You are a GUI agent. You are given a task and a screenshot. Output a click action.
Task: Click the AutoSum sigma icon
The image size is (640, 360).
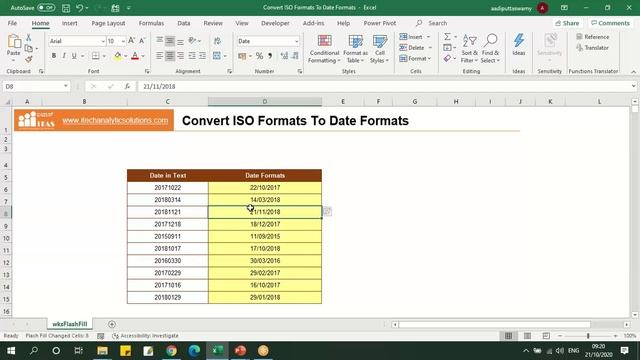pyautogui.click(x=447, y=37)
